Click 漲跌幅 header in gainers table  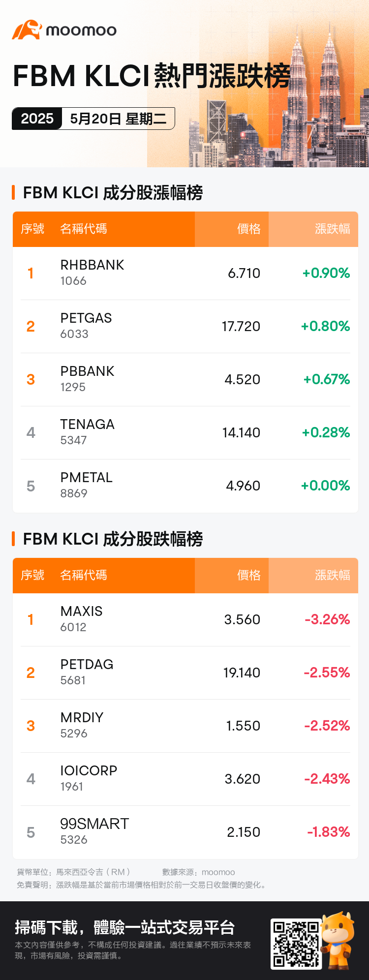click(333, 229)
